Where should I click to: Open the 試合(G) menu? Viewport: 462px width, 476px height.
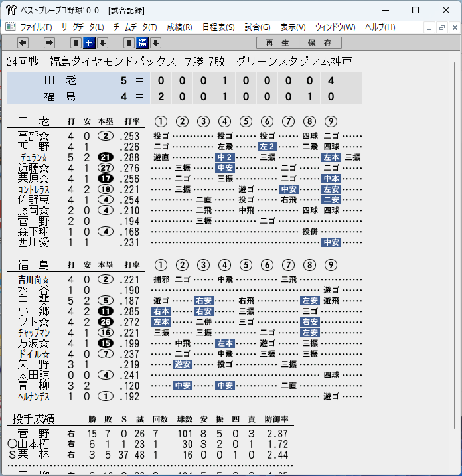pyautogui.click(x=258, y=27)
